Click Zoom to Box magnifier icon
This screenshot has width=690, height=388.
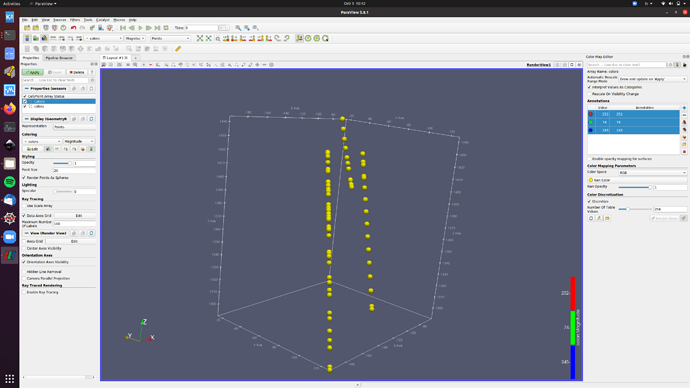pyautogui.click(x=217, y=38)
